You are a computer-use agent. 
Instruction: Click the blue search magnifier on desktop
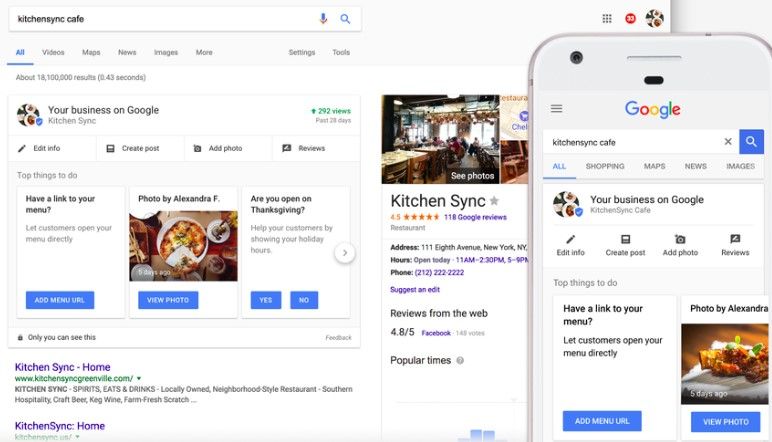coord(345,19)
